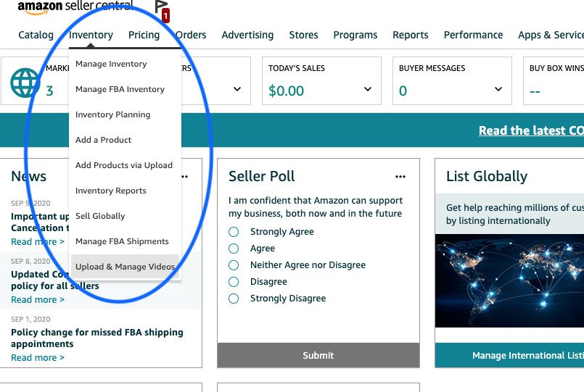584x392 pixels.
Task: Open Add a Product menu item
Action: pyautogui.click(x=104, y=140)
